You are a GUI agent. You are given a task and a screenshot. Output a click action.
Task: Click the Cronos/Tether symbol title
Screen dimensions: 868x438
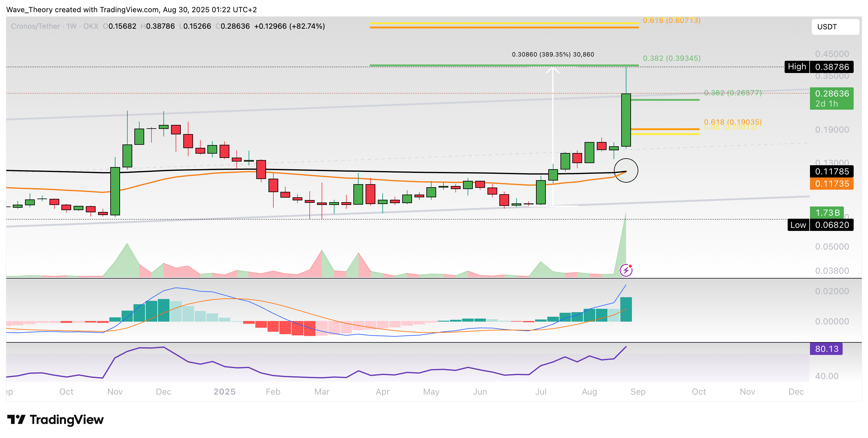point(35,26)
